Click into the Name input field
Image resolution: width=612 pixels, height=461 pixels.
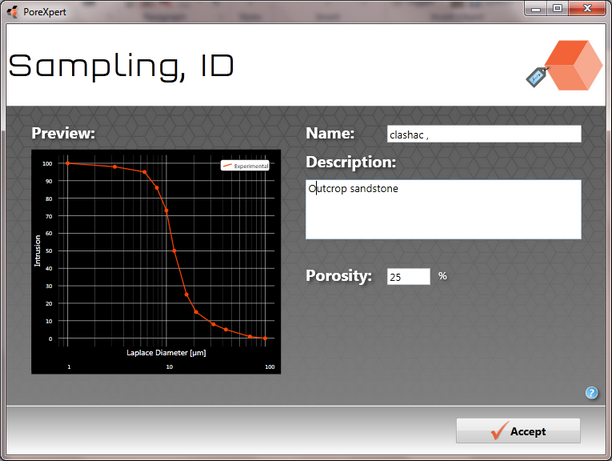[x=484, y=134]
